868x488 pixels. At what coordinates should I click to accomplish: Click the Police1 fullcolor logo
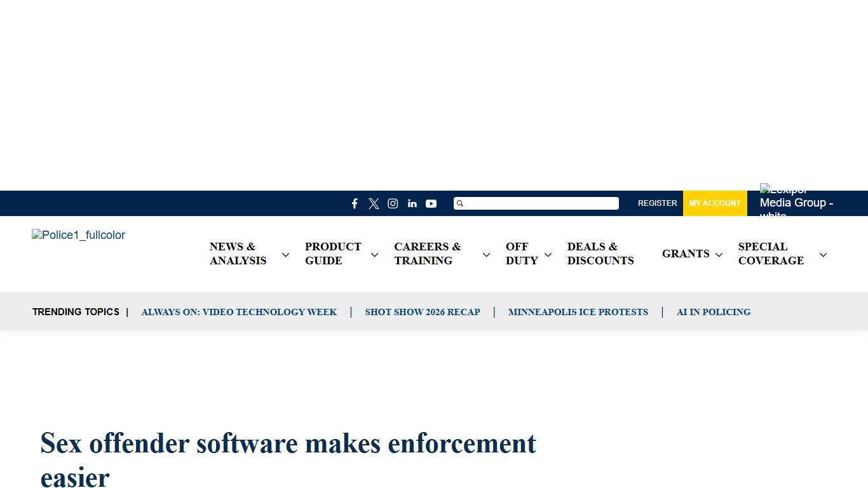coord(78,235)
